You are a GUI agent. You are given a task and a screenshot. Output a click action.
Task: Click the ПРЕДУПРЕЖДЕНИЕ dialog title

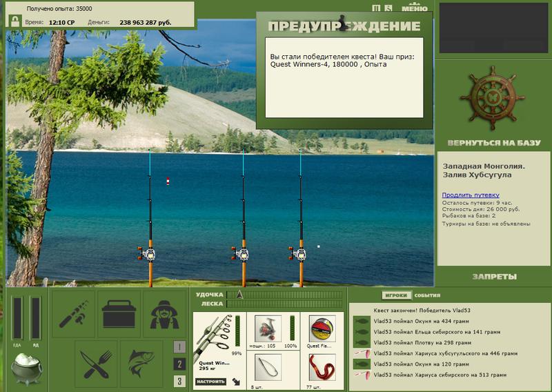[x=344, y=26]
